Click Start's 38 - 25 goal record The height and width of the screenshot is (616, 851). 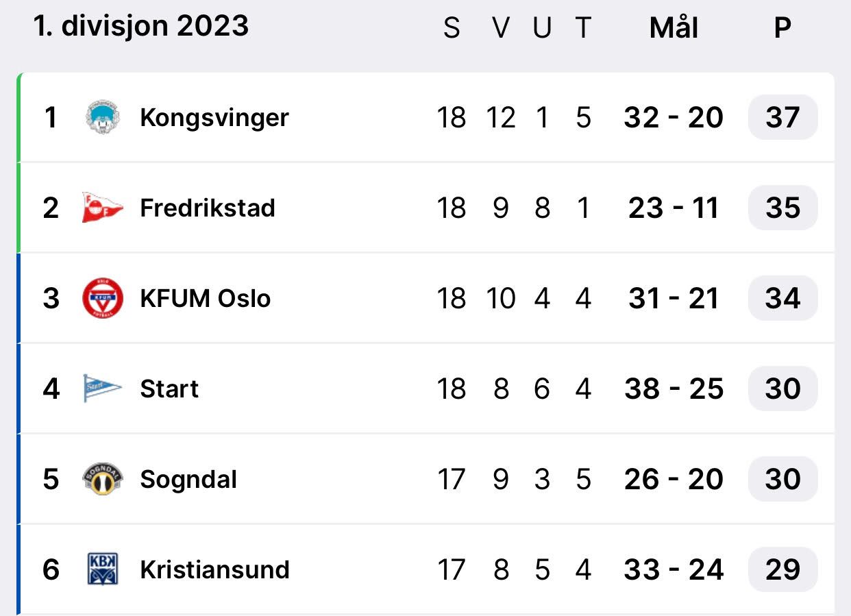tap(674, 389)
